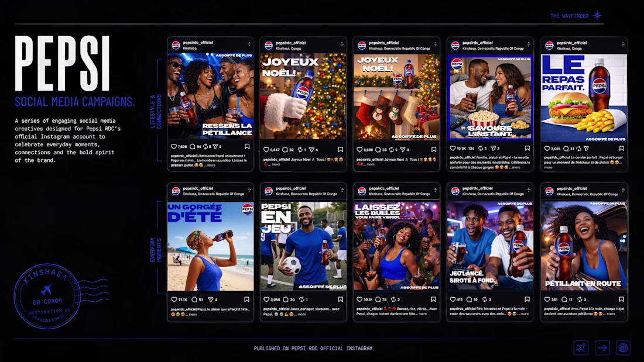Click the large PEPSI title
The height and width of the screenshot is (362, 644).
pyautogui.click(x=63, y=63)
